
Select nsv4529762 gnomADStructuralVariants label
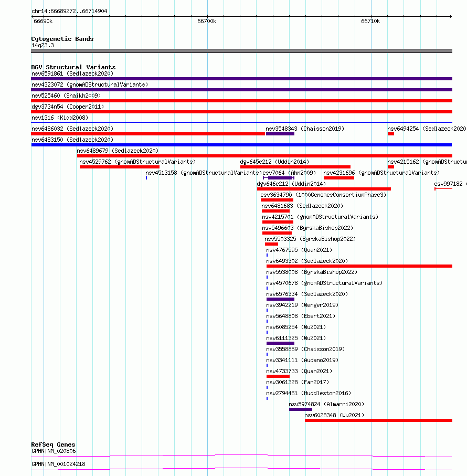137,162
